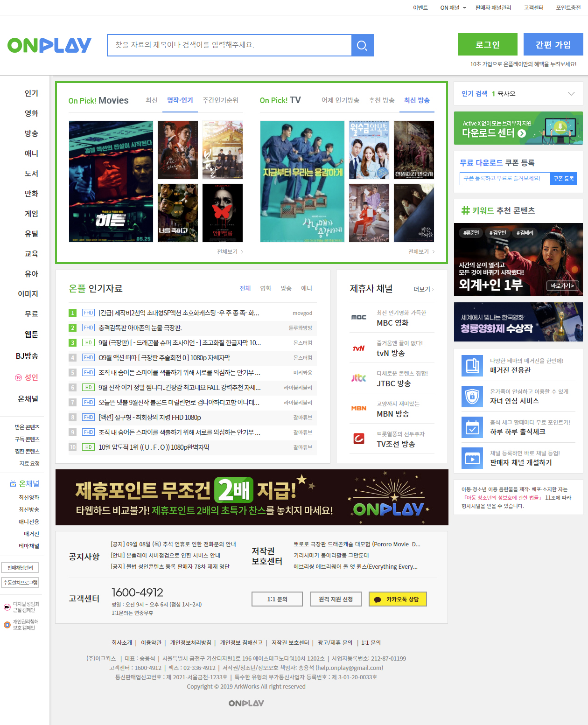The height and width of the screenshot is (725, 588).
Task: Click the 성인 19 badge icon
Action: (18, 377)
